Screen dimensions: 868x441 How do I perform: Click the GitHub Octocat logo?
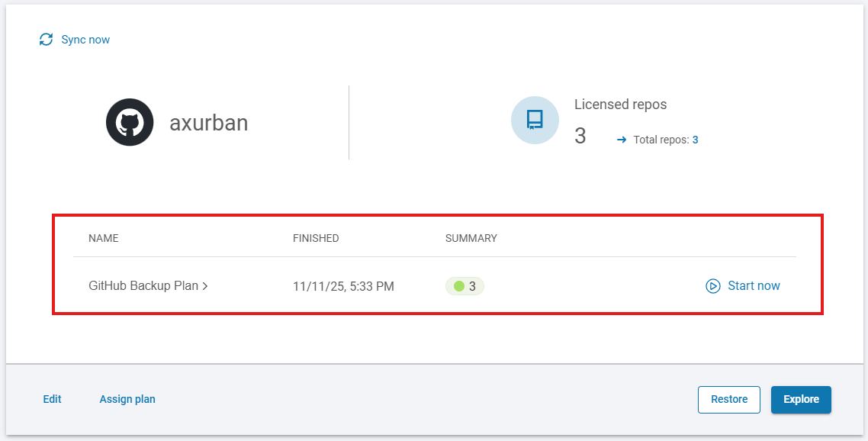(130, 122)
